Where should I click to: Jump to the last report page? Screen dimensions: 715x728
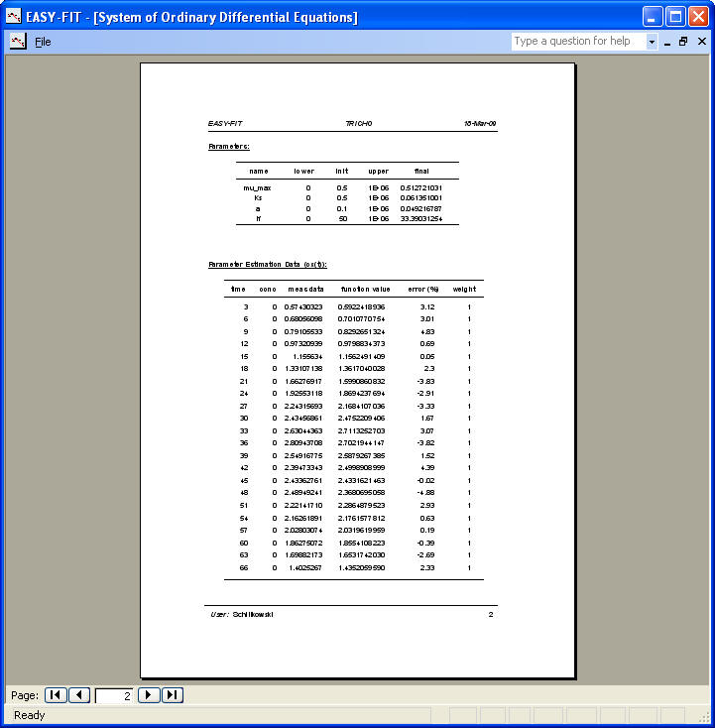pos(173,695)
